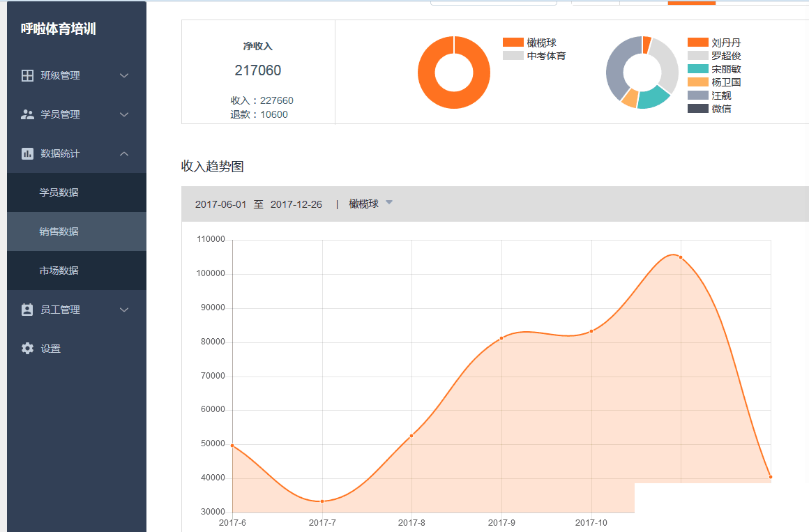Click the 呼啦体育培训 logo title
The height and width of the screenshot is (532, 809).
click(x=59, y=29)
